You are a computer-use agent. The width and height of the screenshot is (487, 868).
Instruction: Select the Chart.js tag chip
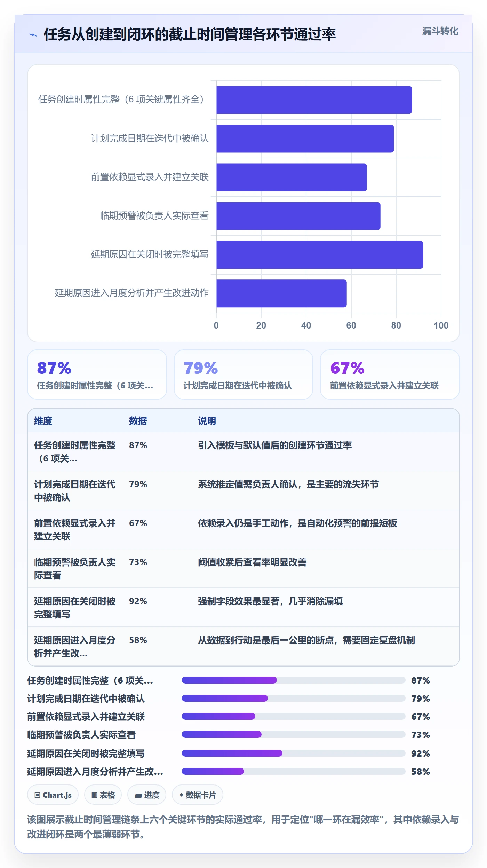[x=53, y=795]
